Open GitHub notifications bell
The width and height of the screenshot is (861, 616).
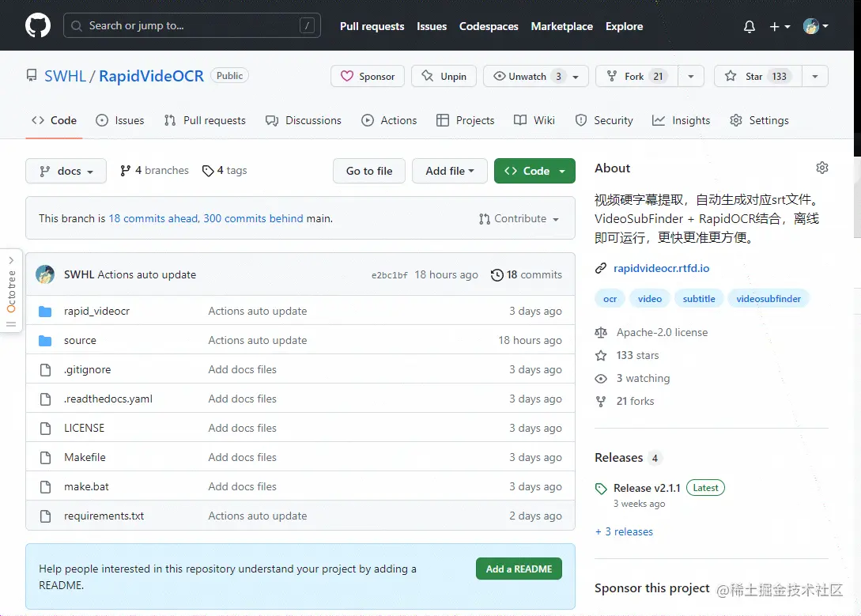click(x=749, y=26)
